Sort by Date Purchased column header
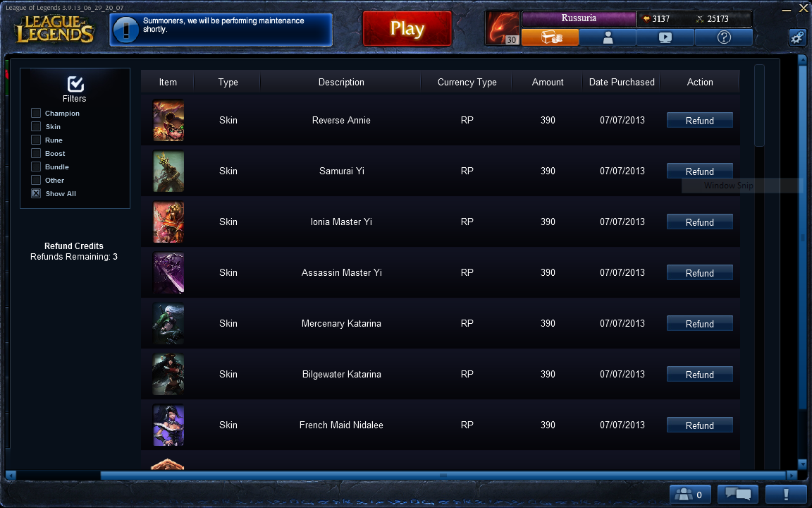This screenshot has height=508, width=812. pos(622,82)
